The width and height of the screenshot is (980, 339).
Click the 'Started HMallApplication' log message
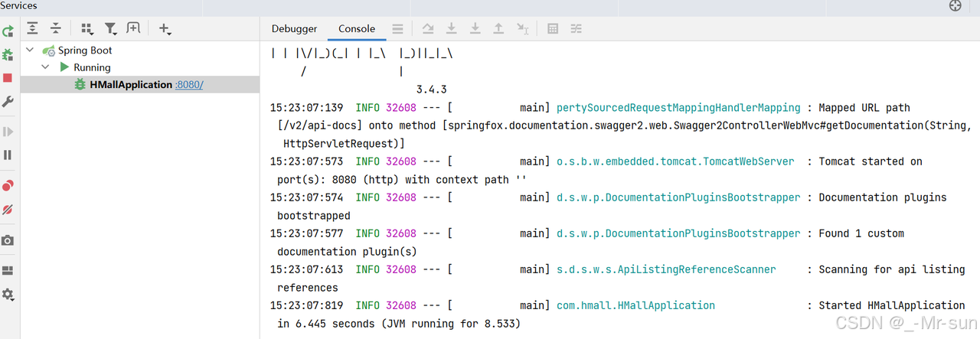[x=892, y=305]
